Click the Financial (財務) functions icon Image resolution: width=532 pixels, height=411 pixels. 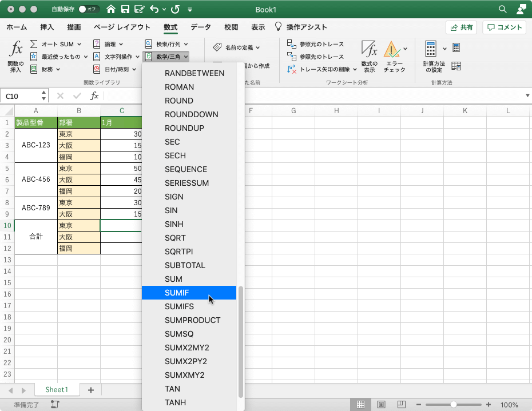[x=34, y=69]
